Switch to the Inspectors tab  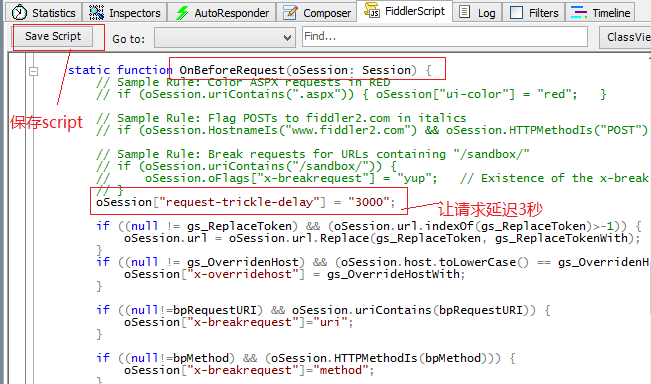click(125, 12)
